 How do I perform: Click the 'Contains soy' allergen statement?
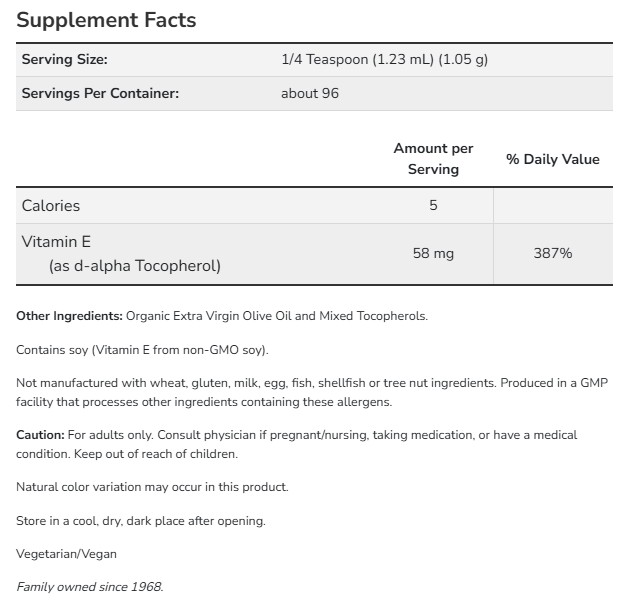coord(143,350)
